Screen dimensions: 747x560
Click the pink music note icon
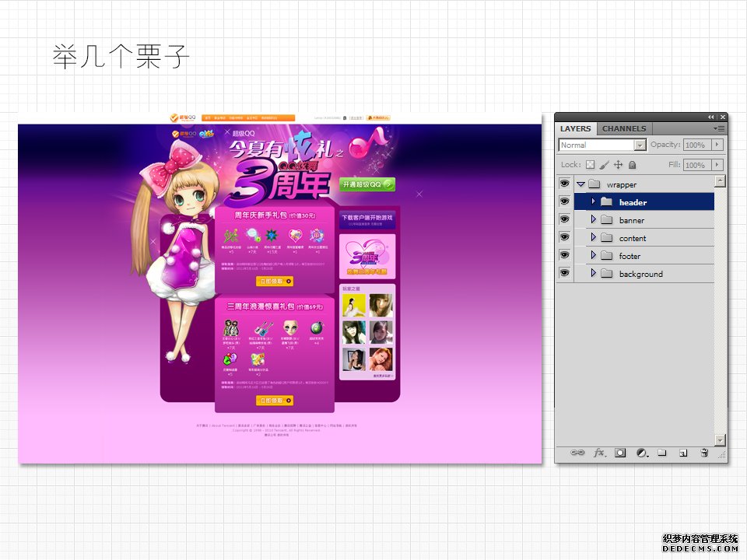369,142
